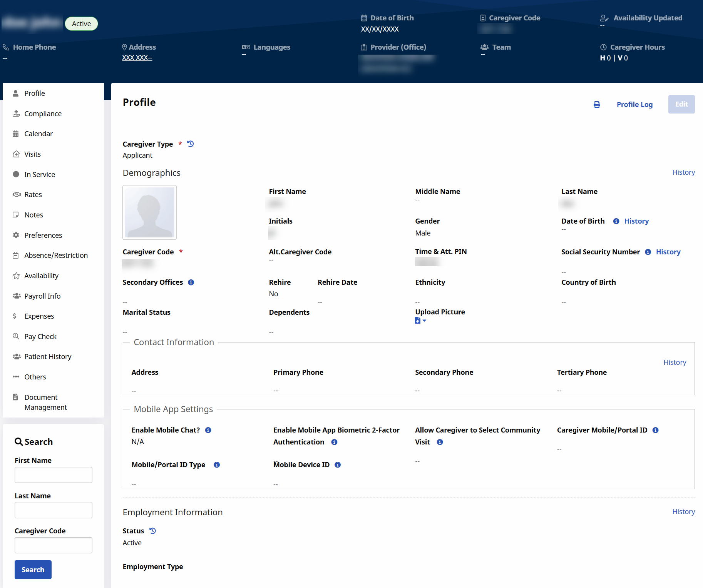
Task: Click Caregiver Mobile/Portal ID info icon
Action: [656, 430]
